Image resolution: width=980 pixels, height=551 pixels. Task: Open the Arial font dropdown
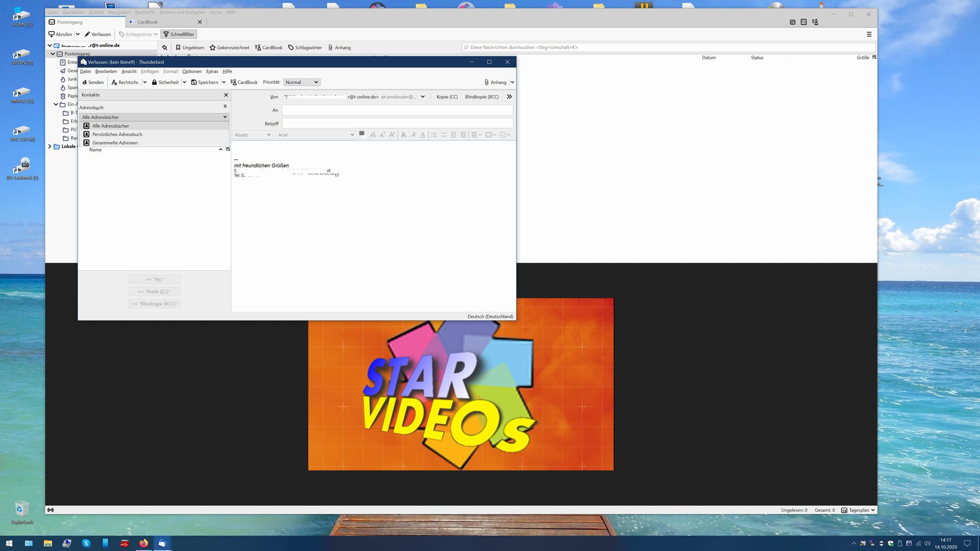315,135
